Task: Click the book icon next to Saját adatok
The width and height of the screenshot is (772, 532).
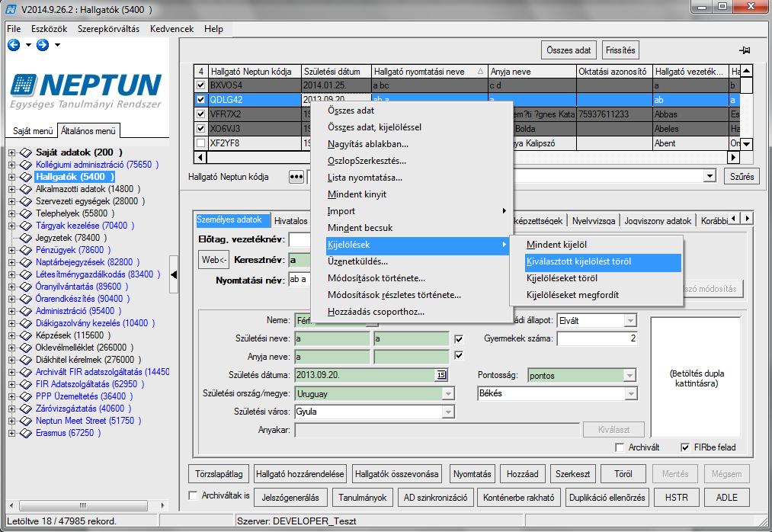Action: click(x=26, y=152)
